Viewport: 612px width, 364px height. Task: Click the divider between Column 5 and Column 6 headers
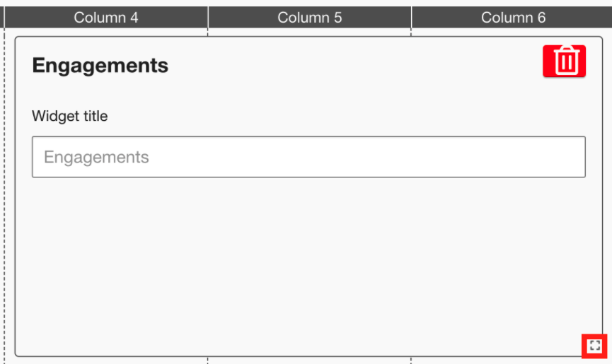[411, 18]
